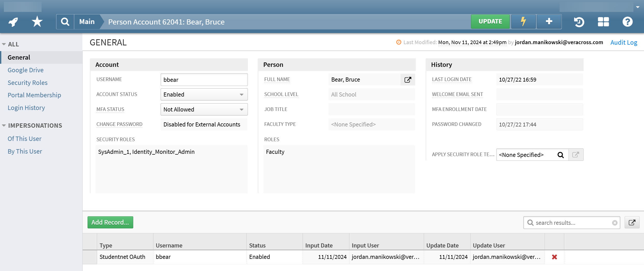Open the MFA Status dropdown
Viewport: 644px width, 271px height.
[241, 109]
